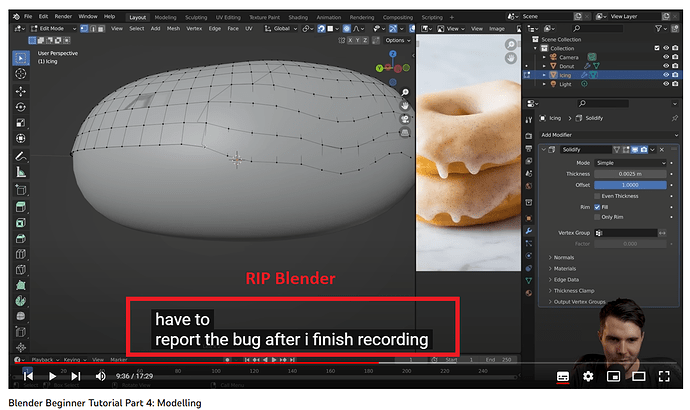The image size is (690, 410).
Task: Select the Select Box tool in toolbar
Action: click(x=21, y=58)
